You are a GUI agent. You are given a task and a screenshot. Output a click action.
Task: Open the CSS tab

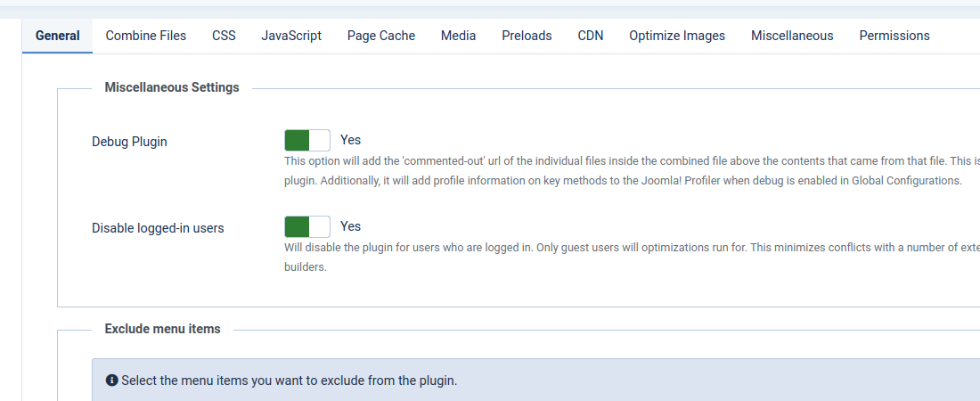(224, 36)
